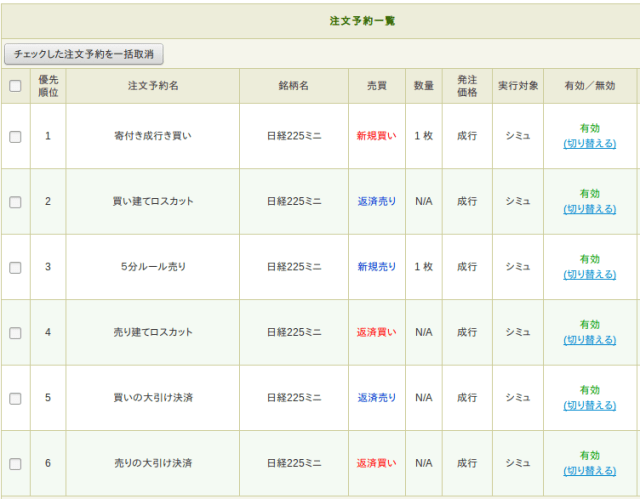This screenshot has height=499, width=640.
Task: Click 返済売り in 買い建てロスカット row
Action: [x=376, y=201]
